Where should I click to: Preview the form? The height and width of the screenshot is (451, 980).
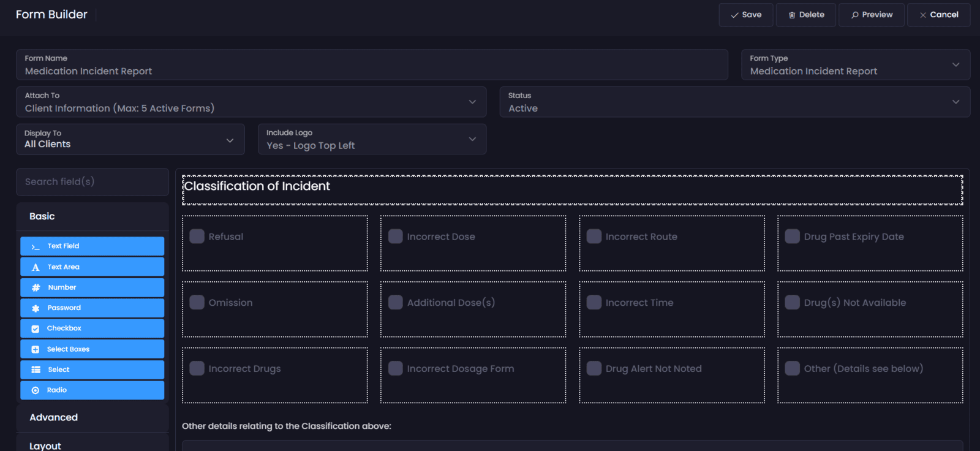point(872,15)
